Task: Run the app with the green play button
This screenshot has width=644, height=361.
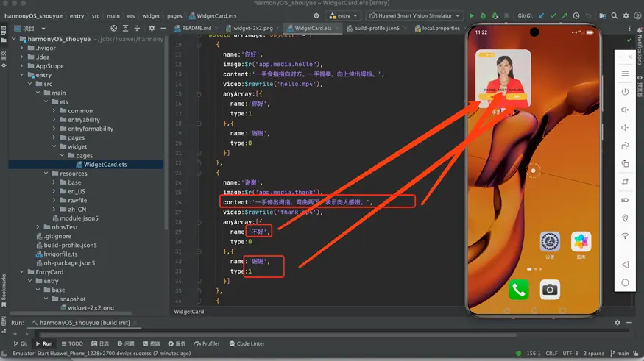Action: click(471, 15)
